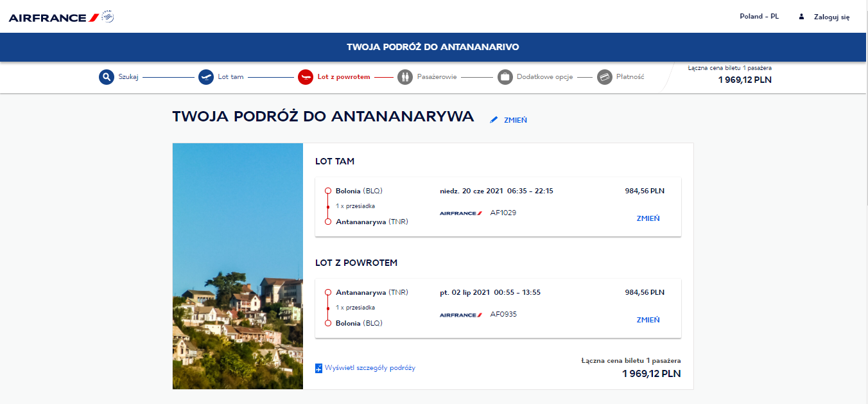Log in via Zaloguj się
The height and width of the screenshot is (404, 868).
click(x=832, y=17)
